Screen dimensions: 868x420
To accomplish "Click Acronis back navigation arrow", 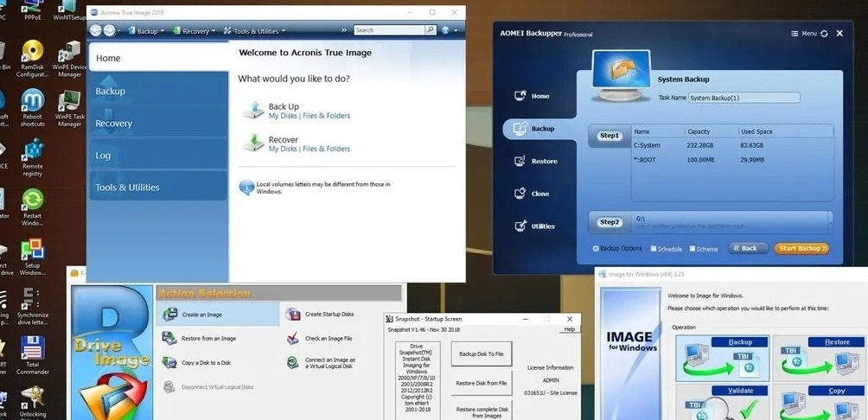I will [x=96, y=30].
